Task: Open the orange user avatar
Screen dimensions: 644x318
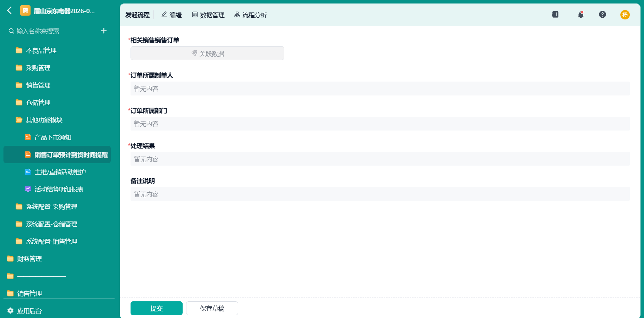Action: coord(625,15)
